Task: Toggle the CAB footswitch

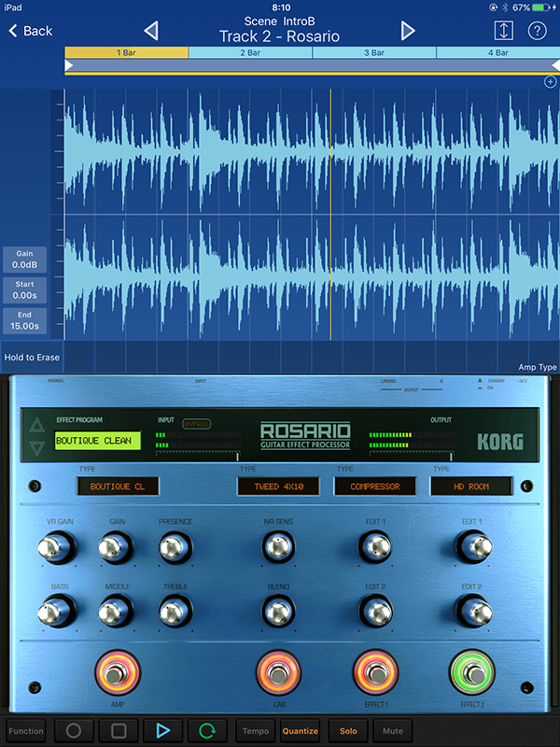Action: coord(278,672)
